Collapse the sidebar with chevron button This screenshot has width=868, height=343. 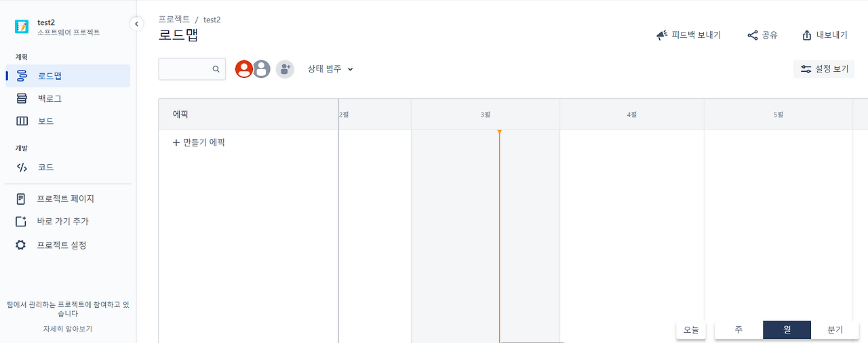pyautogui.click(x=136, y=24)
